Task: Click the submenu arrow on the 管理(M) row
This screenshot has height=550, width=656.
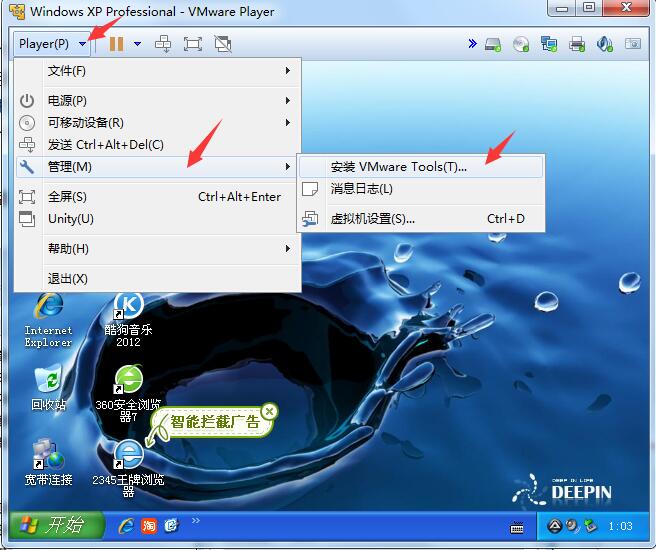Action: [287, 167]
